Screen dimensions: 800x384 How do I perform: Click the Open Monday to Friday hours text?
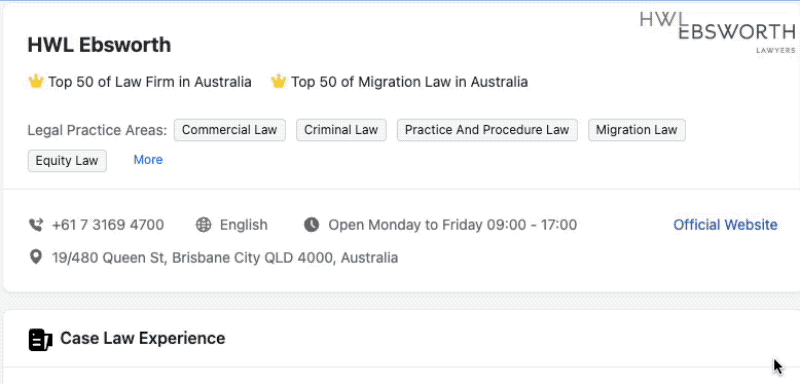click(x=453, y=225)
